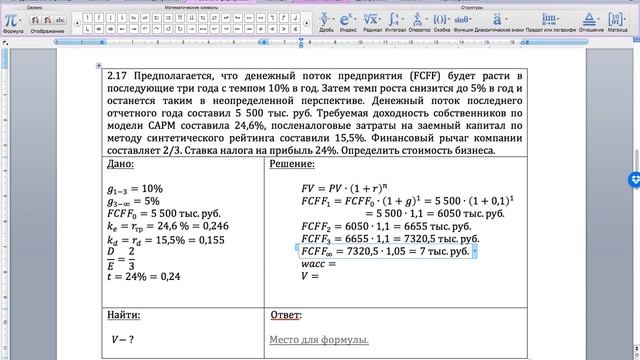Click the Dropbox badge on right edge
640x360 pixels.
[x=634, y=180]
